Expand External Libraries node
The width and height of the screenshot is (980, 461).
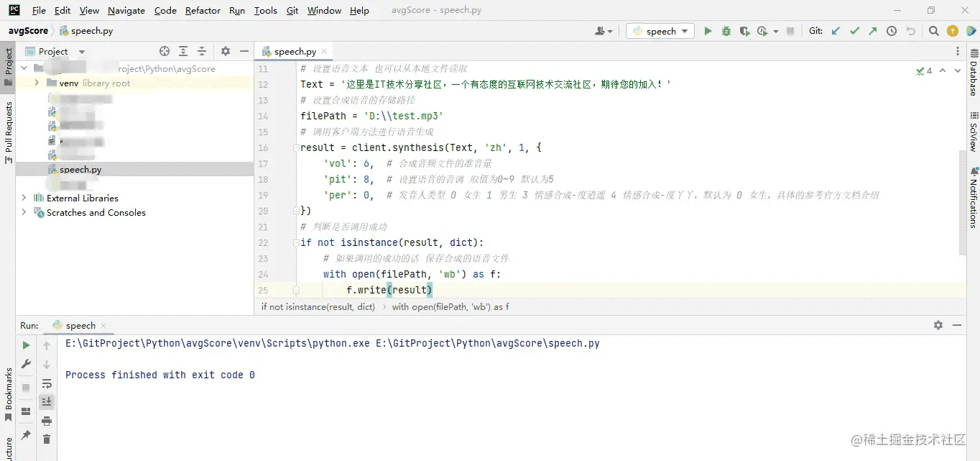pyautogui.click(x=24, y=198)
